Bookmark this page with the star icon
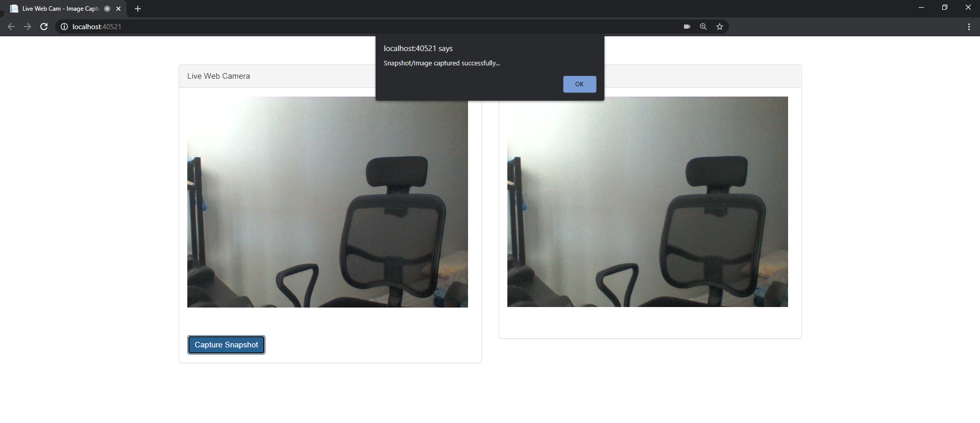980x423 pixels. tap(720, 27)
